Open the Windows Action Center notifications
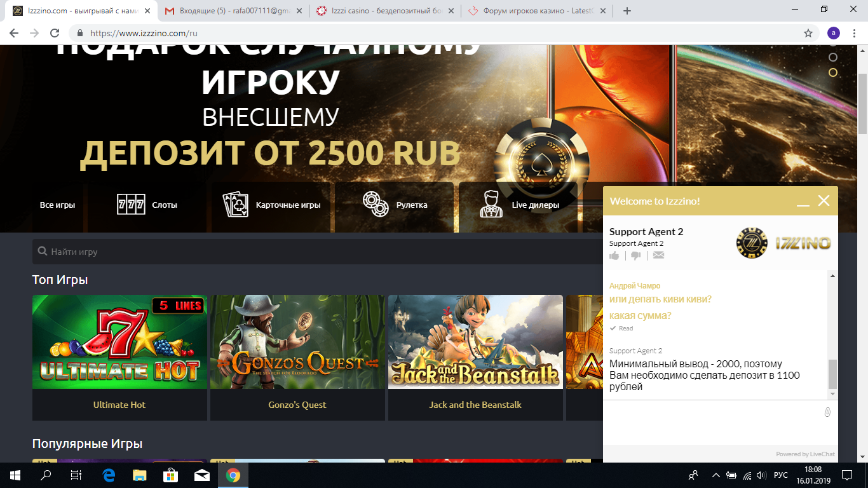 tap(847, 475)
